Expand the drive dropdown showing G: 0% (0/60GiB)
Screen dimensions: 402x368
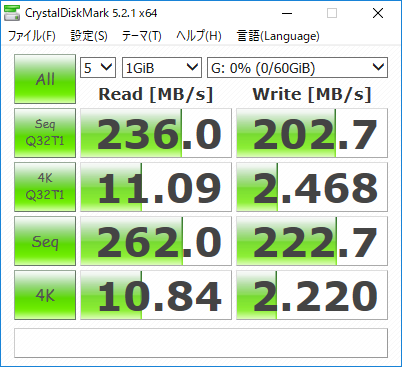coord(297,68)
